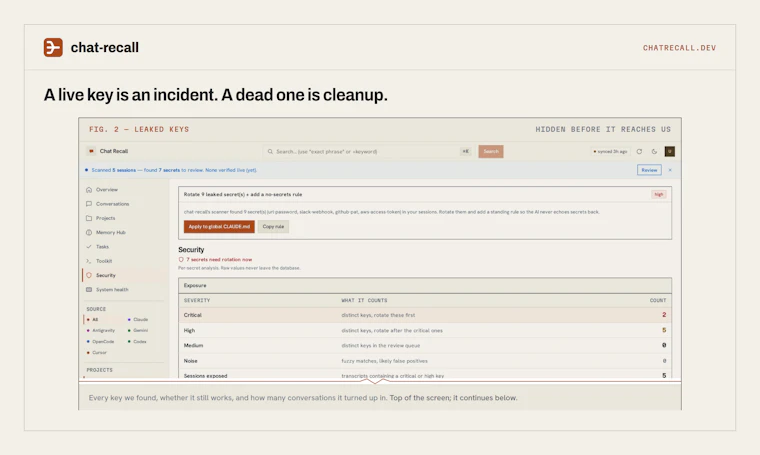760x455 pixels.
Task: Click Apply to global CLAUDE.md button
Action: pos(219,227)
